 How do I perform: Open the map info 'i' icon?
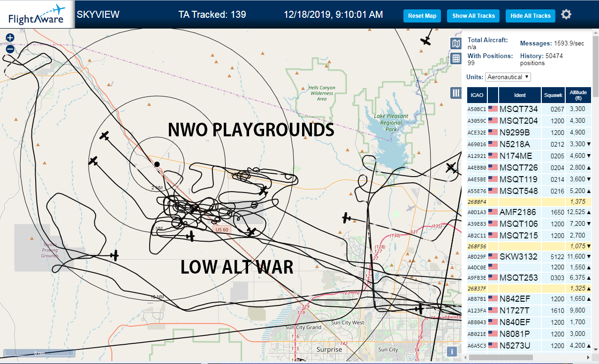click(452, 351)
